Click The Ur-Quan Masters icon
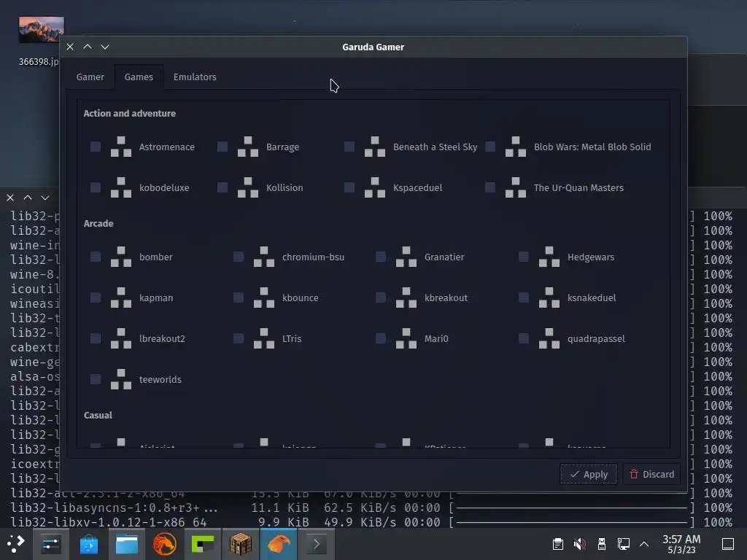 click(x=516, y=187)
